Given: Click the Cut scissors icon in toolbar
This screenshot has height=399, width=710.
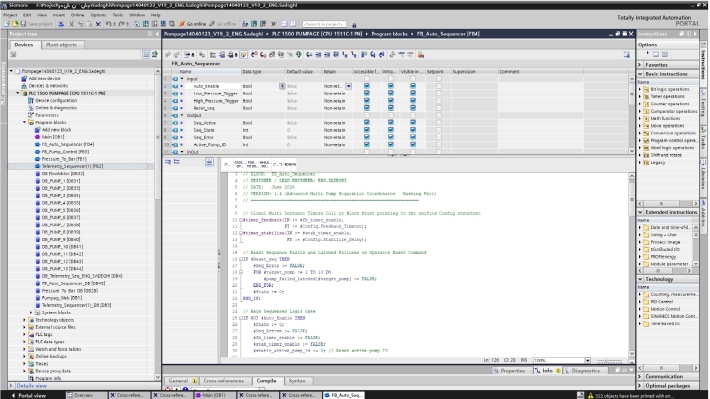Looking at the screenshot, I should (x=71, y=24).
